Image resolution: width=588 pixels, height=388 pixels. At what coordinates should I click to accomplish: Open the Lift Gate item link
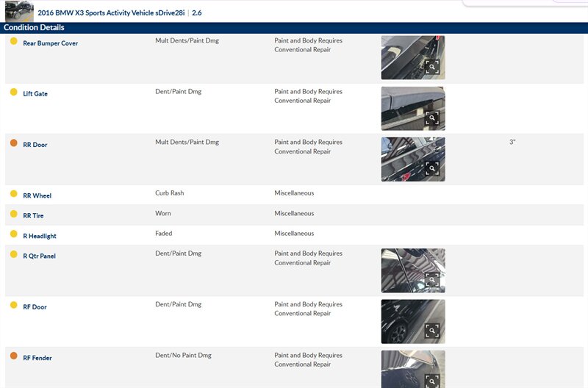coord(35,94)
